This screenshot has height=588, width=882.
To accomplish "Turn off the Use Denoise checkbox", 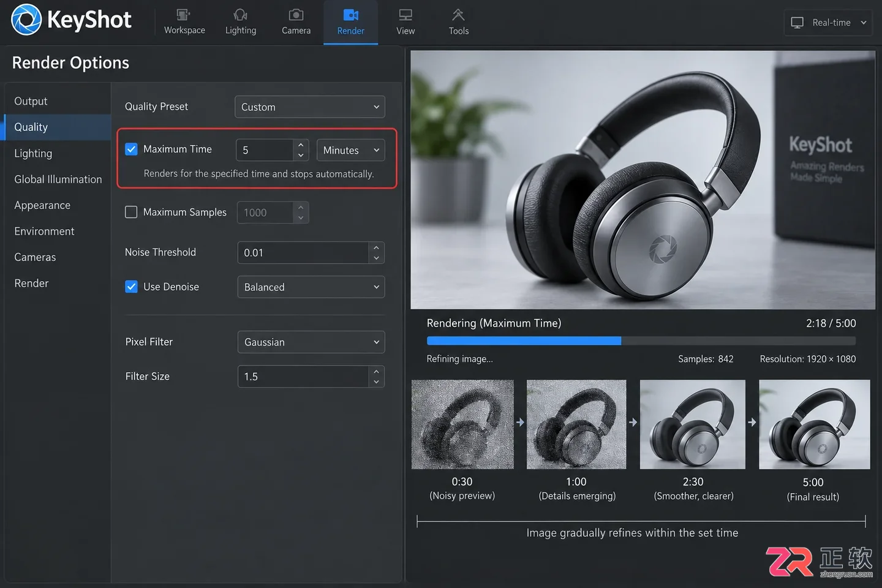I will [x=131, y=287].
